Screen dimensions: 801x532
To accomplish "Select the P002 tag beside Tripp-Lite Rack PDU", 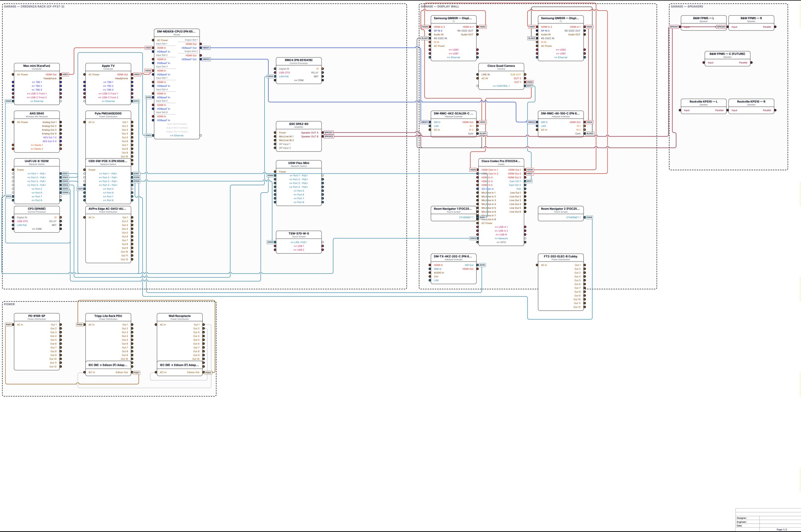I will point(80,324).
